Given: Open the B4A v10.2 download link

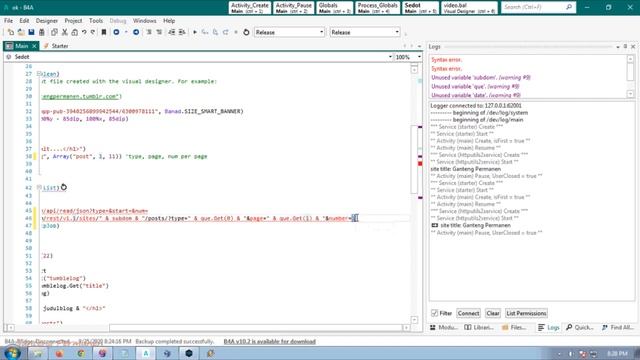Looking at the screenshot, I should coord(269,341).
